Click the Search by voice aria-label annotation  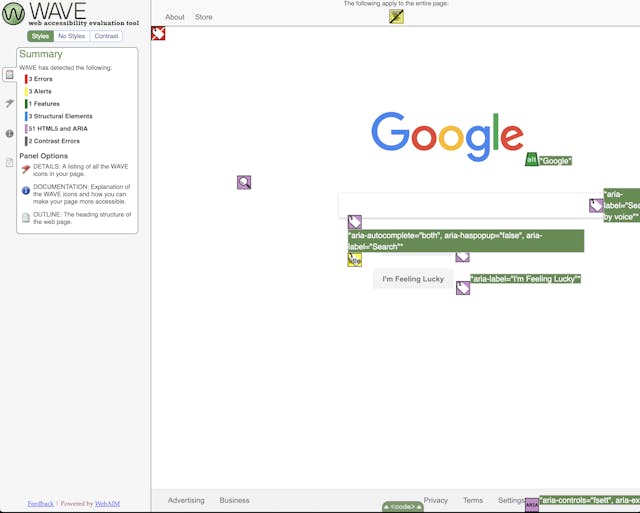[x=622, y=205]
